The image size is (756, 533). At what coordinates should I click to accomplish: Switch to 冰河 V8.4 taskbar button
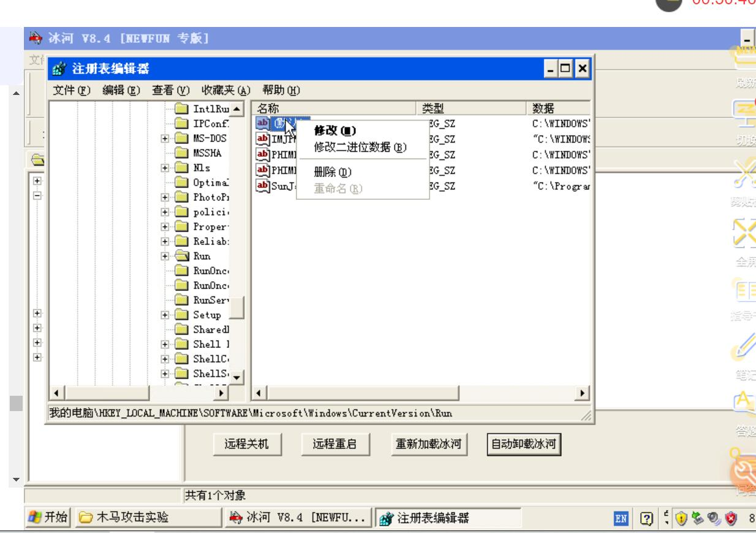[x=298, y=518]
